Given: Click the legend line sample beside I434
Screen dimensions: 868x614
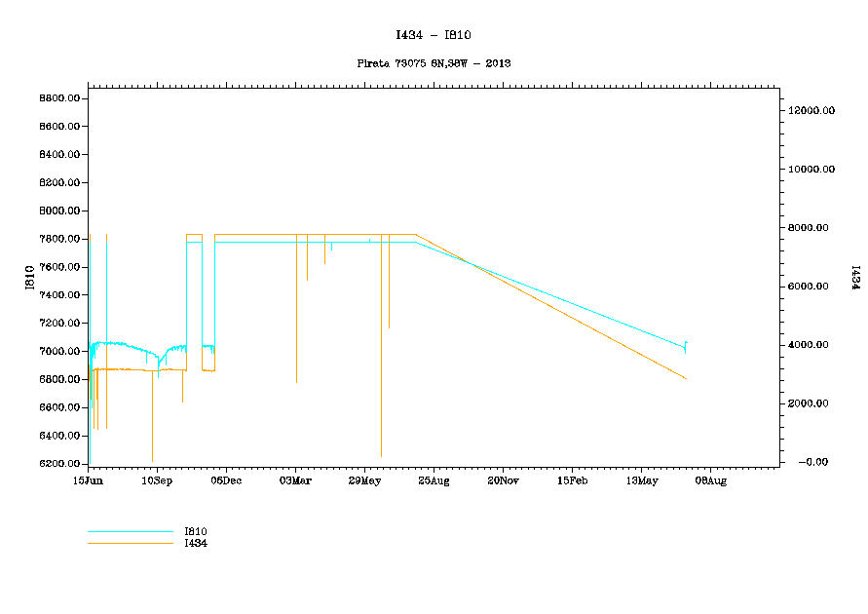Looking at the screenshot, I should point(130,543).
